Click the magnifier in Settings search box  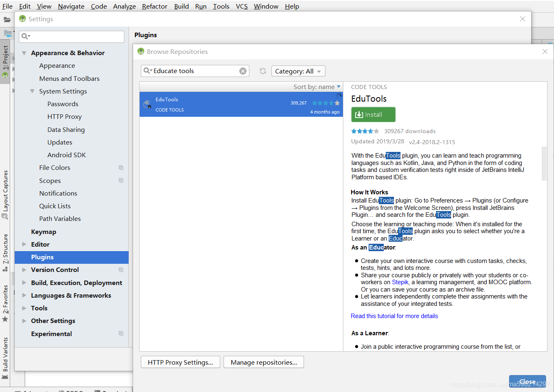[x=26, y=36]
